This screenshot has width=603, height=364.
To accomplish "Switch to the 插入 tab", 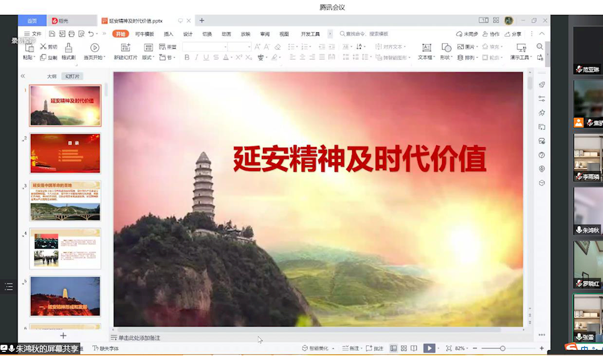I will click(168, 34).
